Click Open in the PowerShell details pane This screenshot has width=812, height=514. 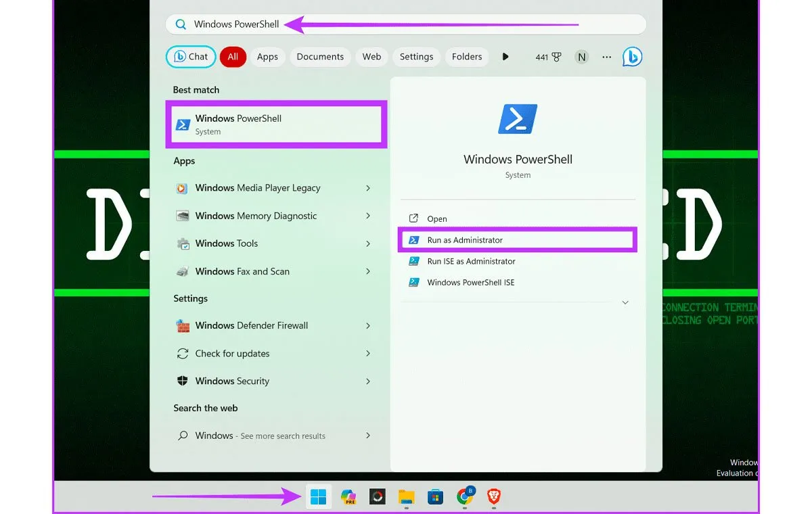[437, 219]
